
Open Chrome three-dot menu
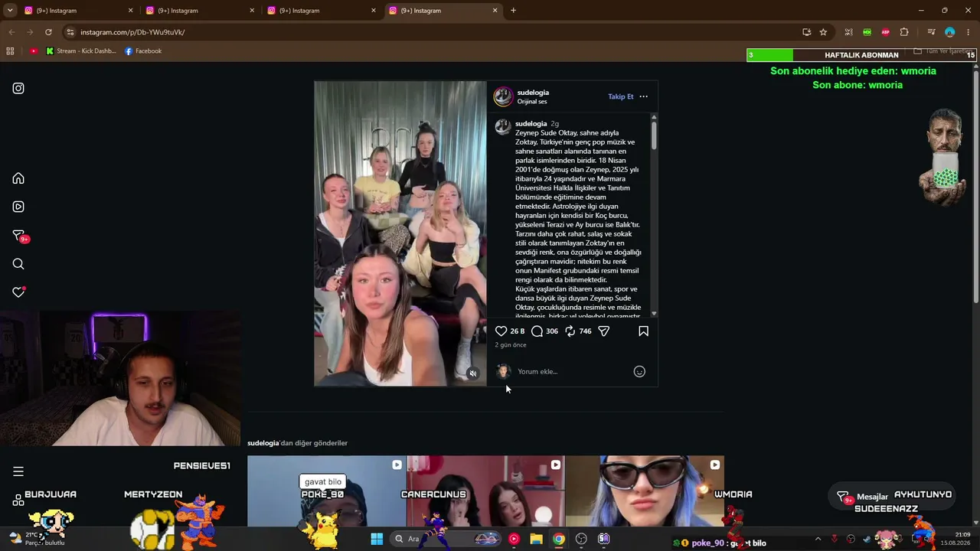(969, 32)
